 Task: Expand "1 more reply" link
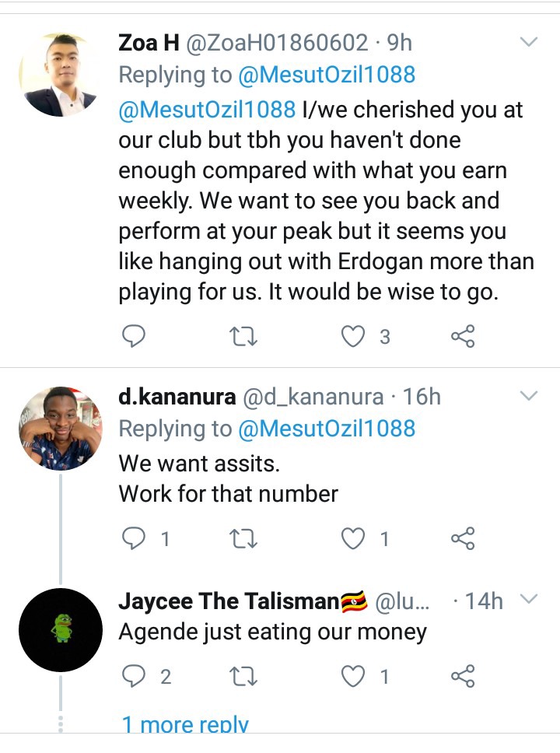[185, 725]
